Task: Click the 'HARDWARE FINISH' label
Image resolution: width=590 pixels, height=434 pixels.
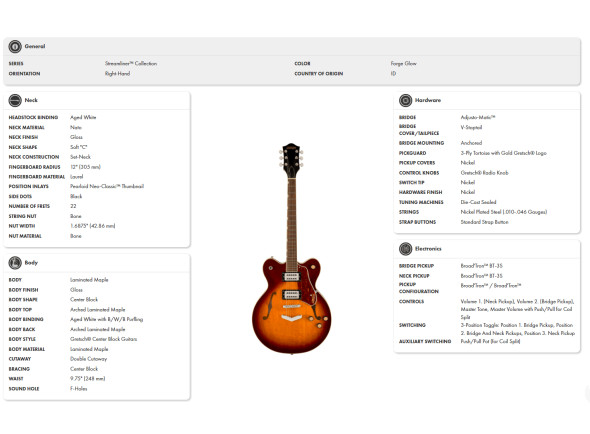Action: pos(420,192)
